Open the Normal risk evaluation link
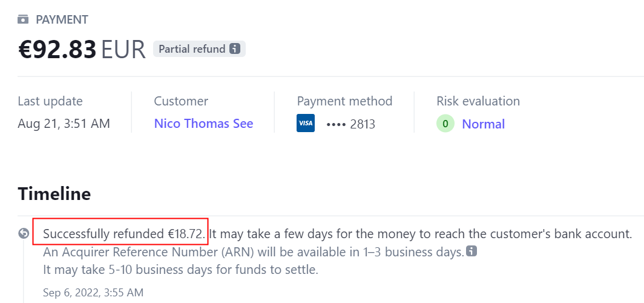The width and height of the screenshot is (644, 303). tap(483, 124)
